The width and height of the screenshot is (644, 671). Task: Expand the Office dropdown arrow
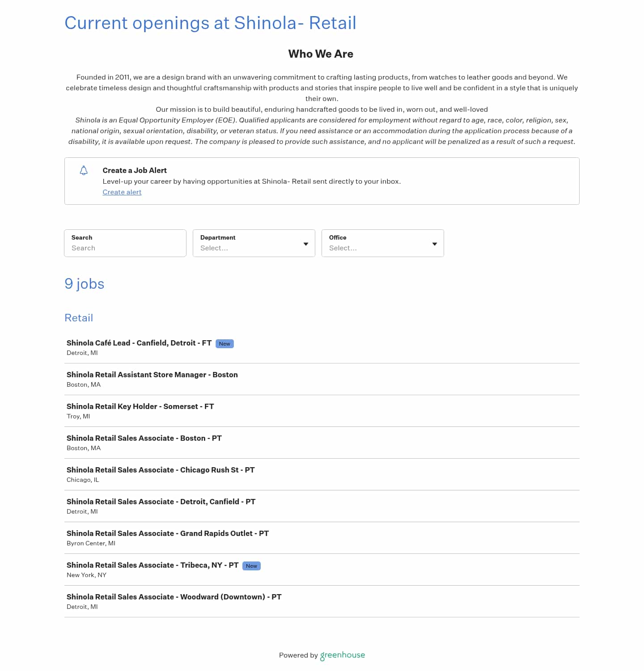click(x=434, y=244)
